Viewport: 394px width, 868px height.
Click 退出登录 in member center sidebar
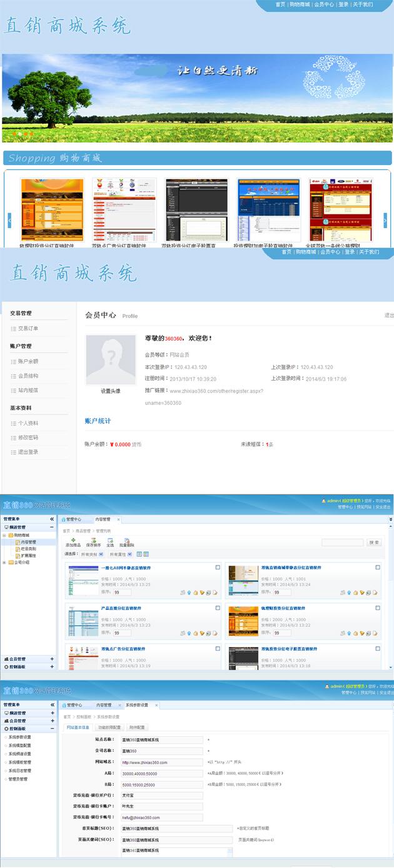click(x=28, y=452)
